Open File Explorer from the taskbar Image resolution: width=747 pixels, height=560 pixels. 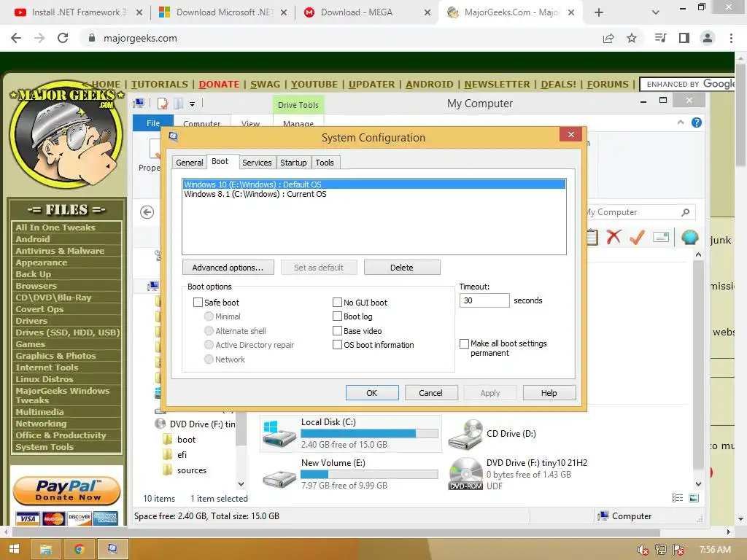[46, 550]
